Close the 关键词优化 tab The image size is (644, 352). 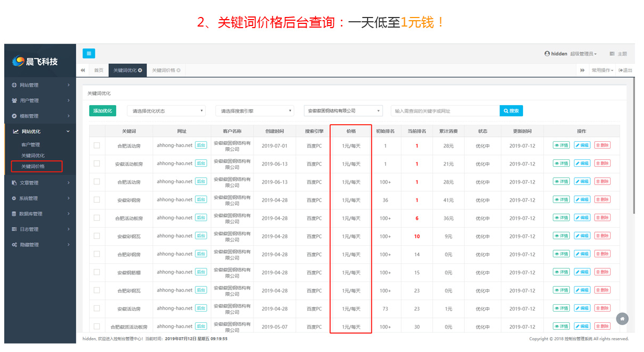140,70
